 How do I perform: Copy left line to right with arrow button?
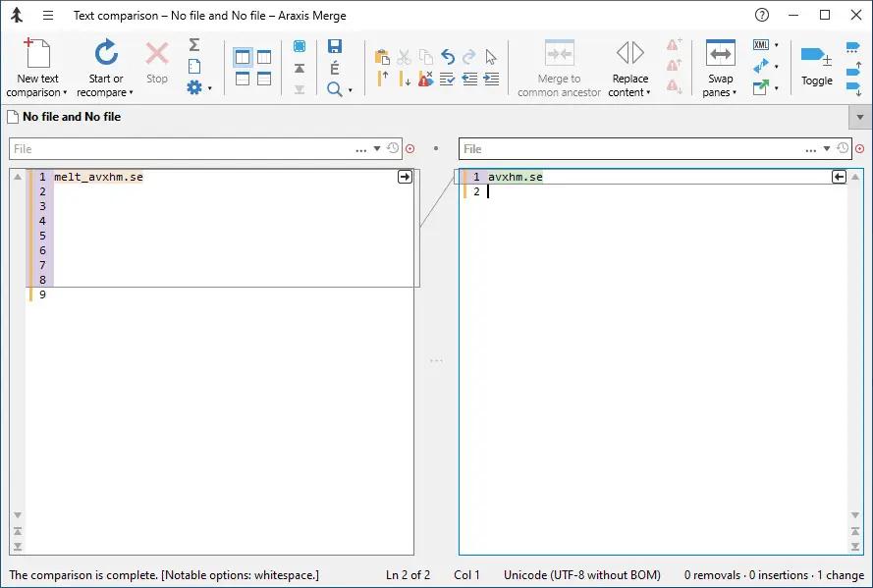click(x=405, y=177)
